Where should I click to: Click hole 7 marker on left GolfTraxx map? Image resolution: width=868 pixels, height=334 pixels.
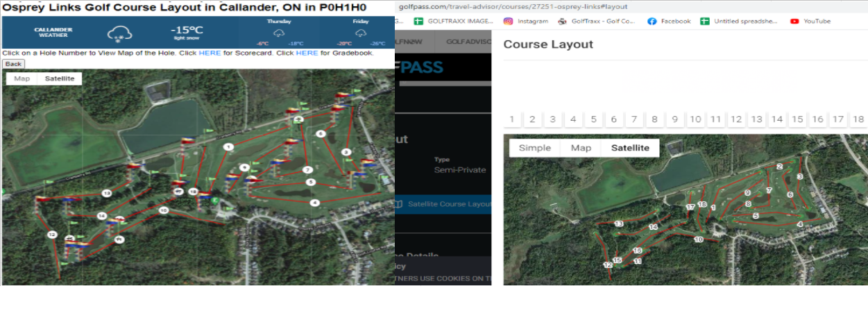coord(307,169)
